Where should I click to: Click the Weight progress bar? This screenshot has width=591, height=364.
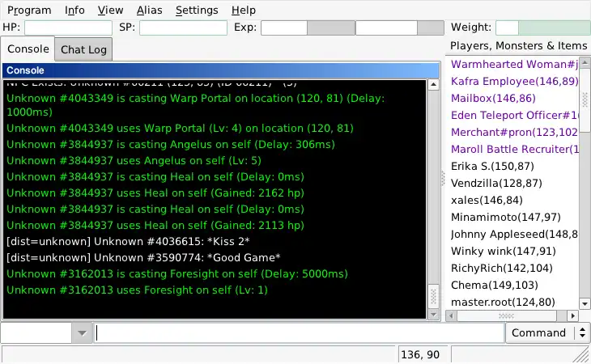click(x=543, y=28)
